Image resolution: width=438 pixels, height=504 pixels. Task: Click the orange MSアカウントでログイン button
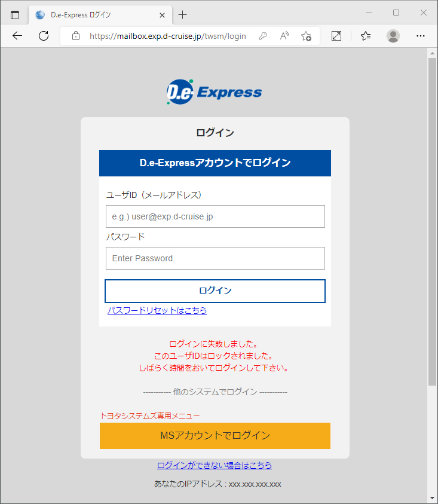pyautogui.click(x=215, y=435)
